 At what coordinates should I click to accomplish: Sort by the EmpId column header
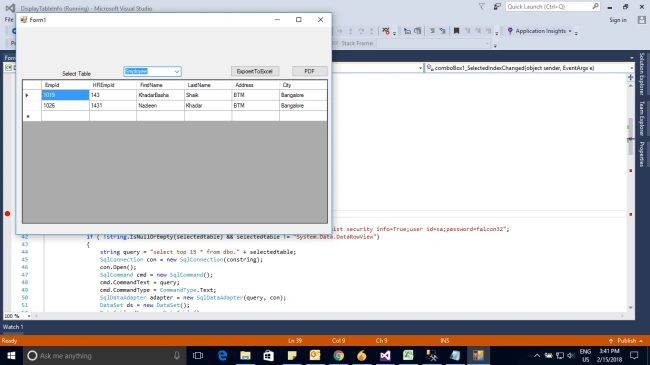pyautogui.click(x=65, y=85)
